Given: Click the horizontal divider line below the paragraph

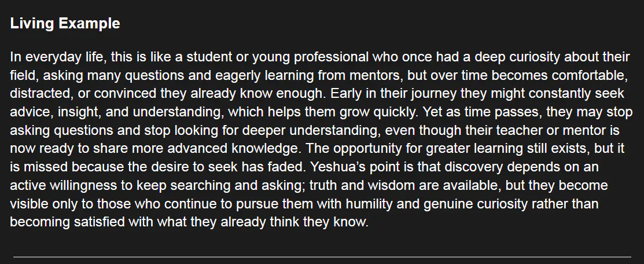Looking at the screenshot, I should tap(322, 256).
